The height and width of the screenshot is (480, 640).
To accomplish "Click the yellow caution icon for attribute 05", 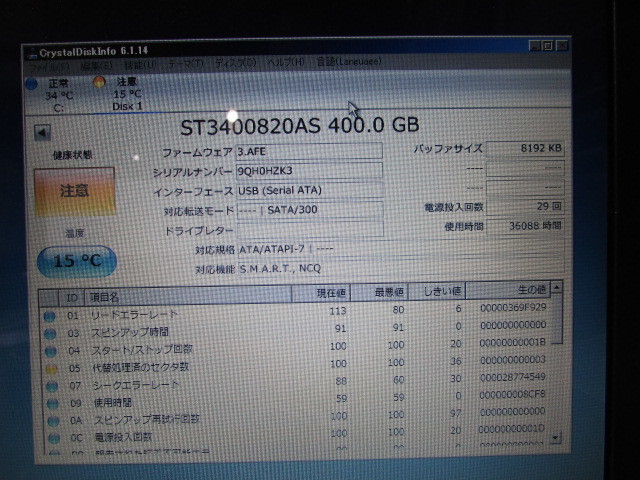I will [51, 369].
